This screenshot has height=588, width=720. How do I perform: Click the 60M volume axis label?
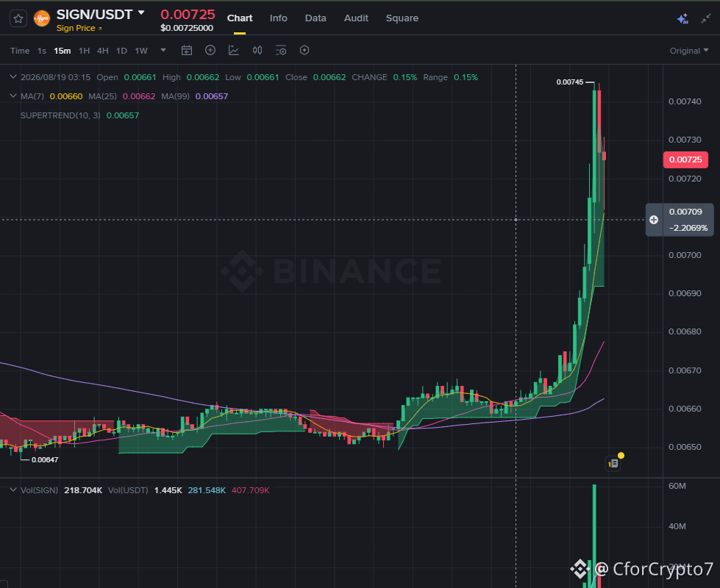[x=677, y=486]
